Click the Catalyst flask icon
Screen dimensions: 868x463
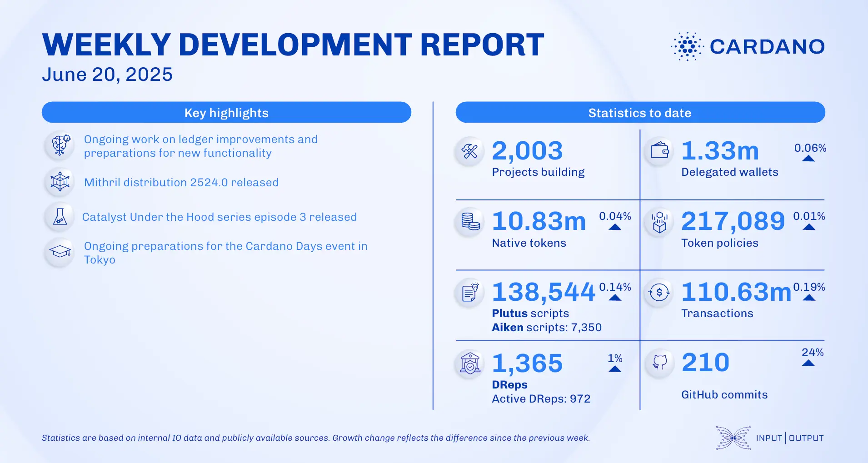coord(59,217)
